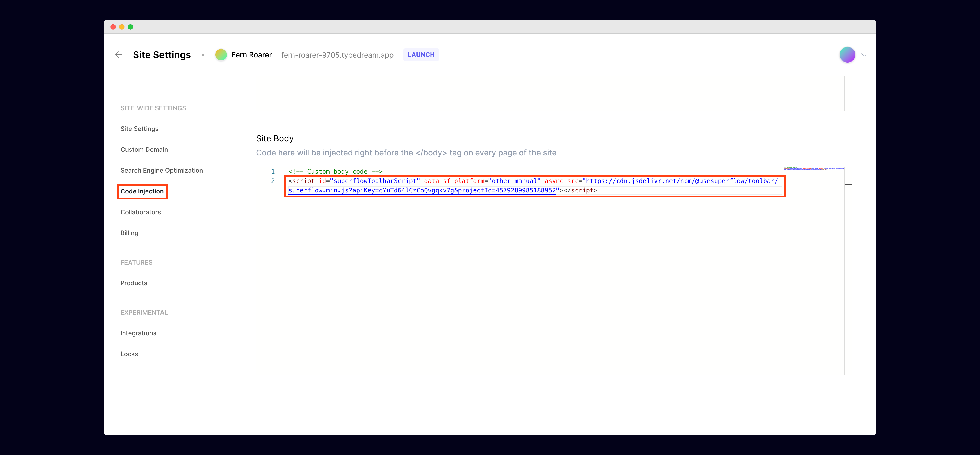The height and width of the screenshot is (455, 980).
Task: Open the Billing section
Action: click(129, 233)
